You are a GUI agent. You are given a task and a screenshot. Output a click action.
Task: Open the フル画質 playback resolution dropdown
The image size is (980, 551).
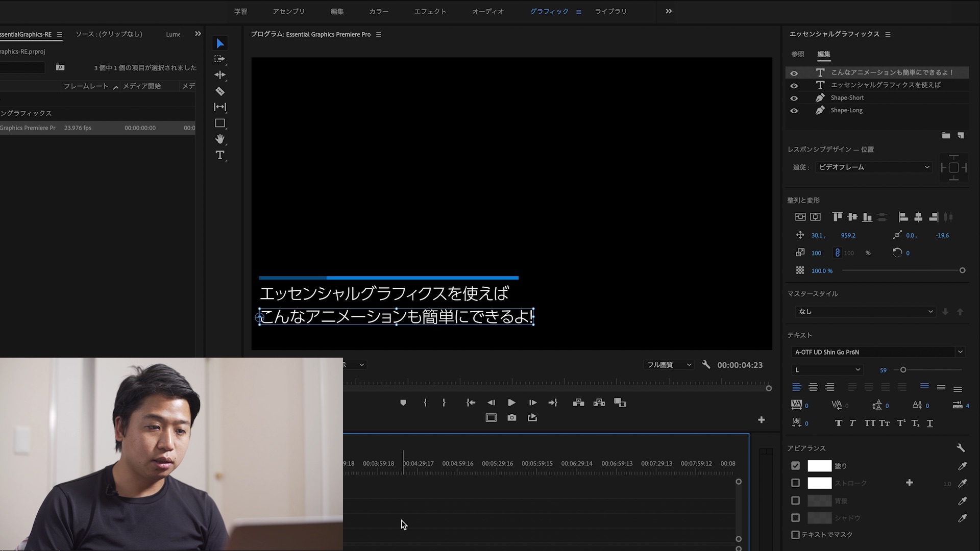[669, 365]
